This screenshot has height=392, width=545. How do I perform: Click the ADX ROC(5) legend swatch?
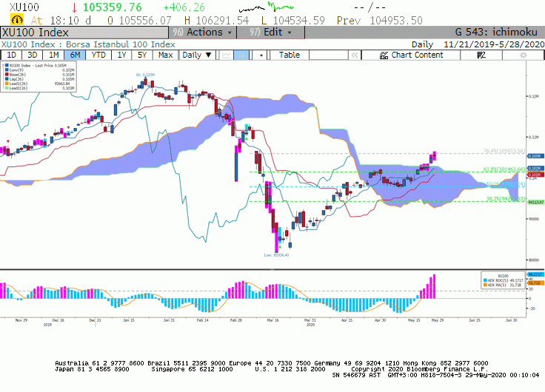point(485,280)
